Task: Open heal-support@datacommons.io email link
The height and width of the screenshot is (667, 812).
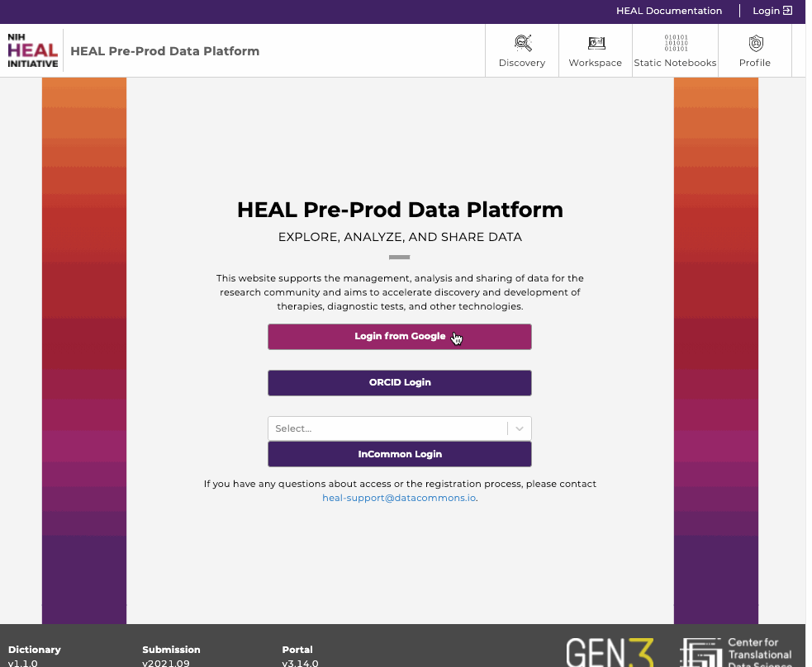Action: tap(399, 498)
